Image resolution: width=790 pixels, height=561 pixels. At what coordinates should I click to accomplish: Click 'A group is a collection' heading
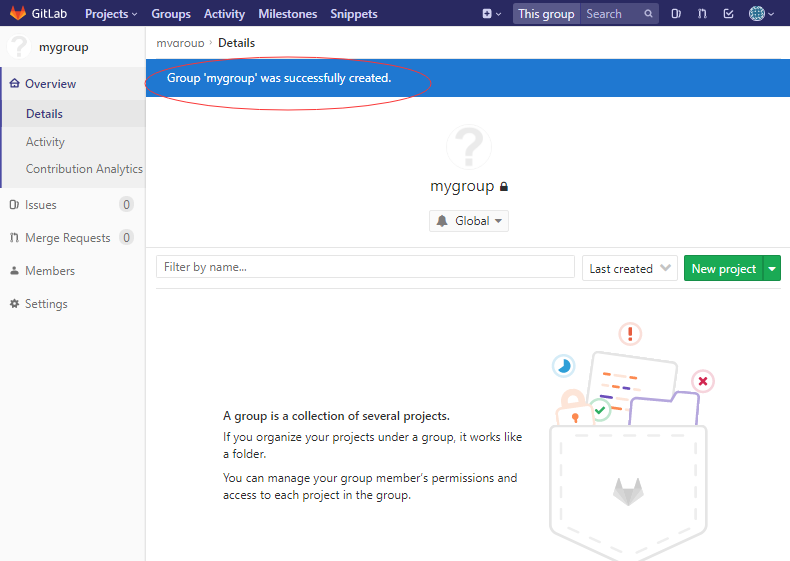pyautogui.click(x=337, y=416)
